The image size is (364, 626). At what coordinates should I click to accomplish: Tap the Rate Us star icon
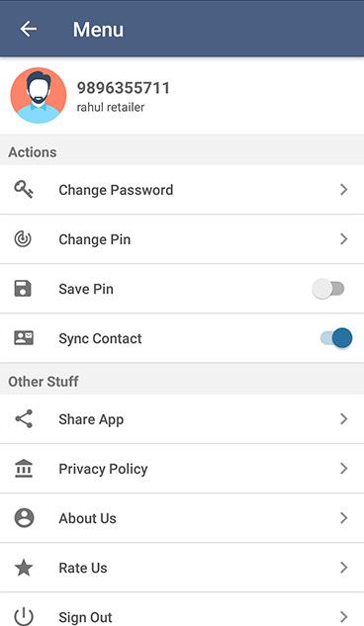click(x=24, y=568)
